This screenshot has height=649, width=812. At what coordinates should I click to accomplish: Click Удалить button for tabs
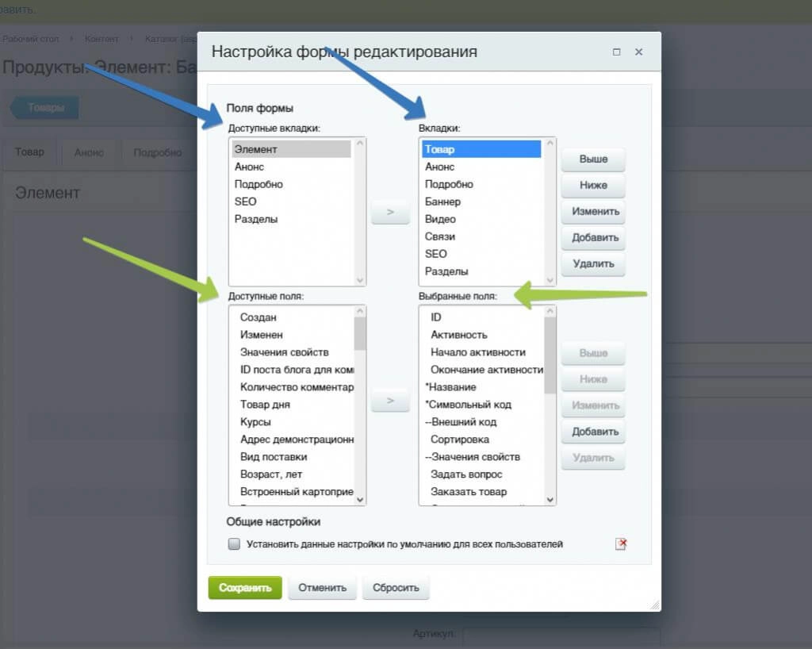[593, 263]
